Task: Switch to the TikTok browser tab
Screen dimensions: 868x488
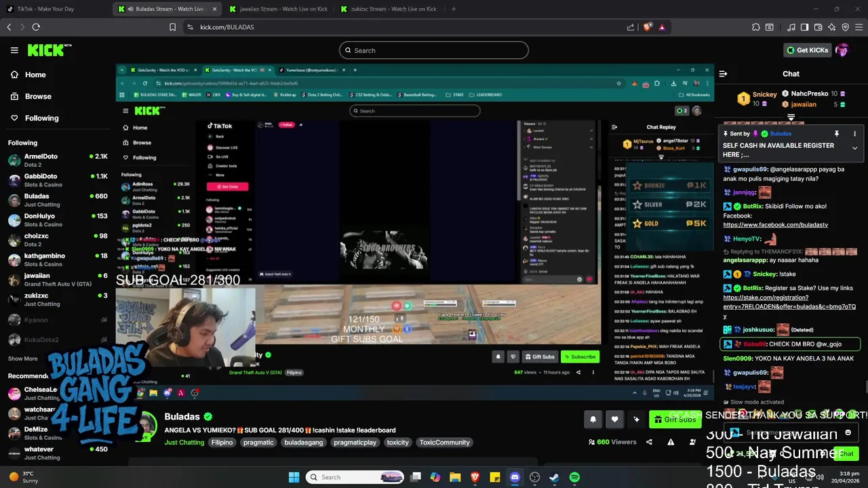Action: pos(56,9)
